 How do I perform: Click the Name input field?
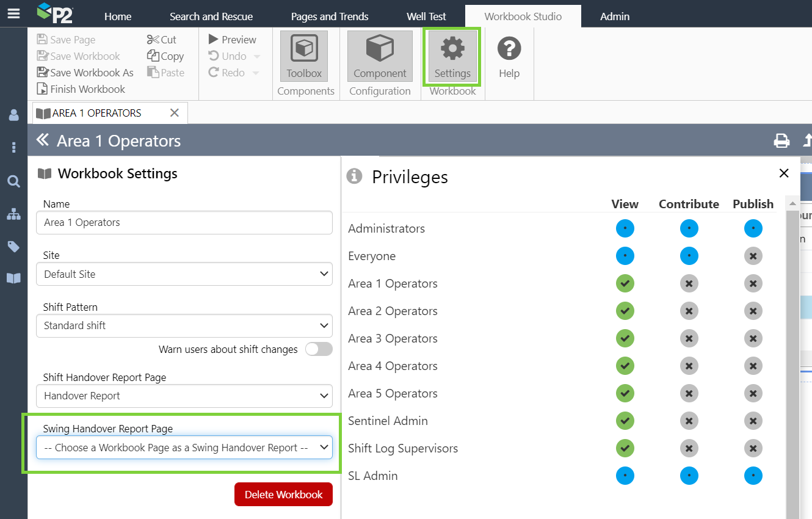tap(184, 222)
